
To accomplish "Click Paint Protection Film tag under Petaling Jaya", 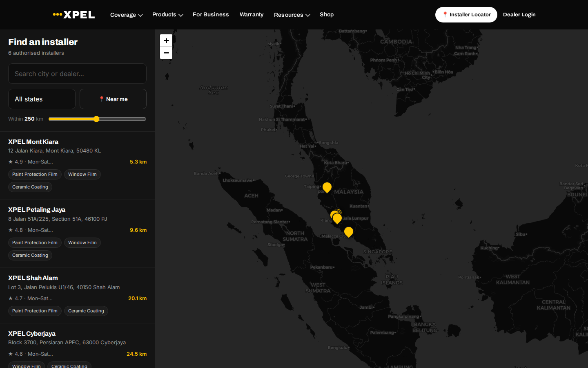I will click(x=35, y=242).
